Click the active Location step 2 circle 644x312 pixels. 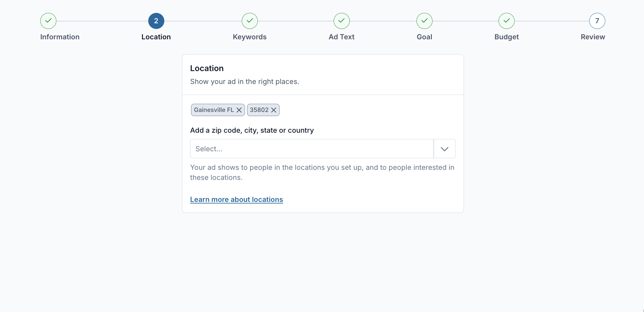156,21
